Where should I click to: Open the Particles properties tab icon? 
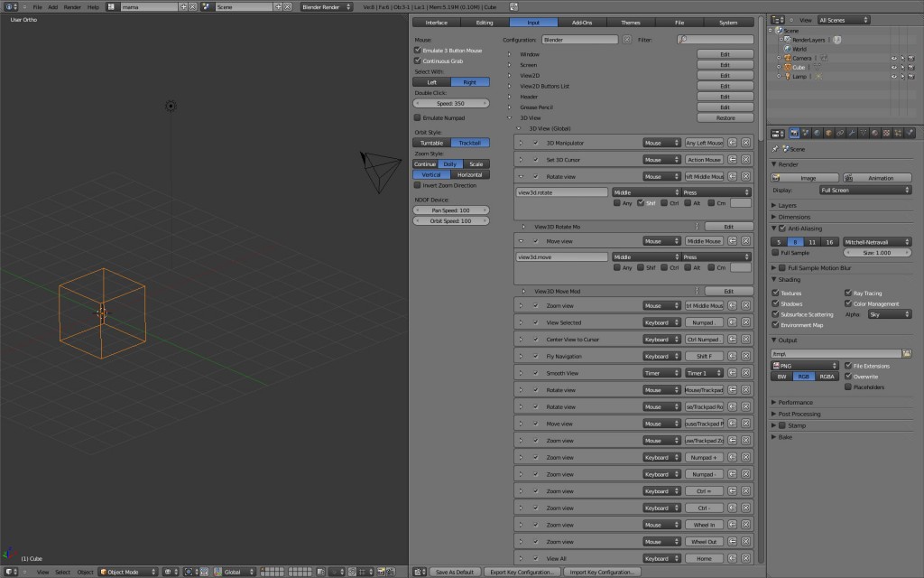896,132
